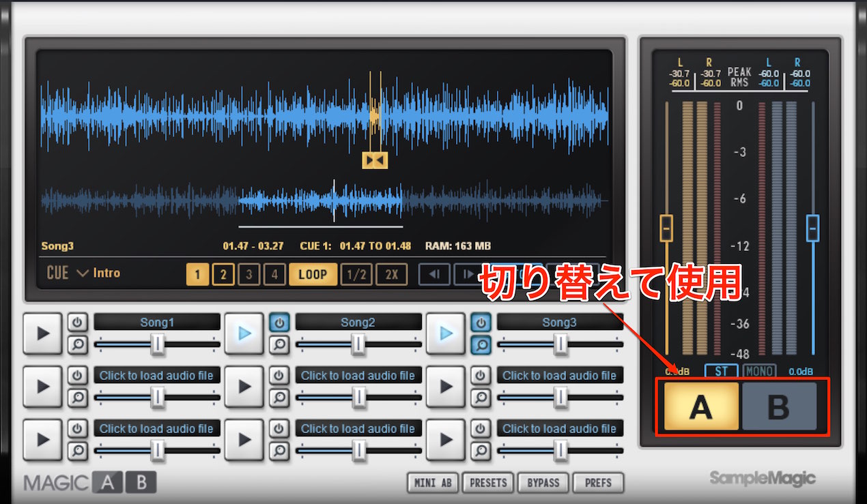Screen dimensions: 867x504
Task: Click the Song2 volume slider handle
Action: pos(358,344)
